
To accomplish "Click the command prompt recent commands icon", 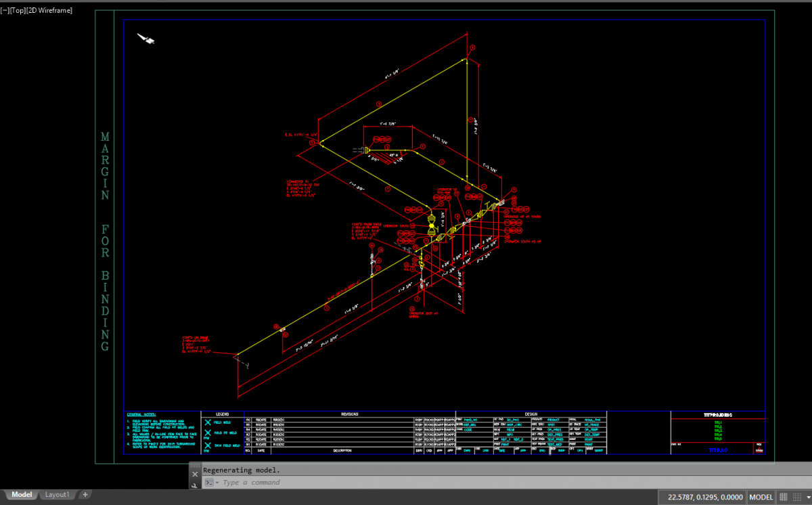I will coord(209,483).
